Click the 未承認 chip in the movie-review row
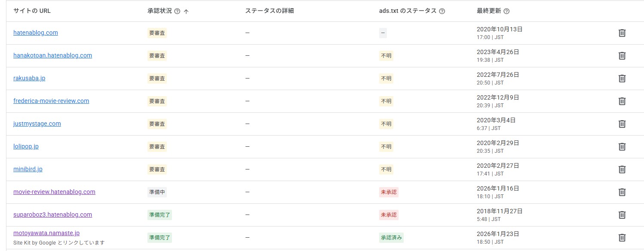Image resolution: width=644 pixels, height=251 pixels. point(388,192)
